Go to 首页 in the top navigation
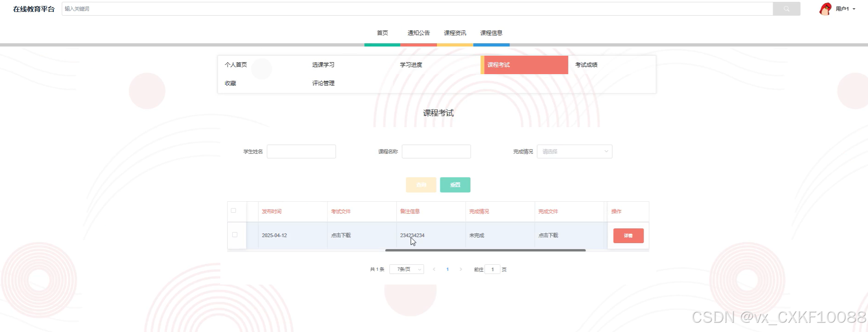The image size is (868, 332). [382, 33]
